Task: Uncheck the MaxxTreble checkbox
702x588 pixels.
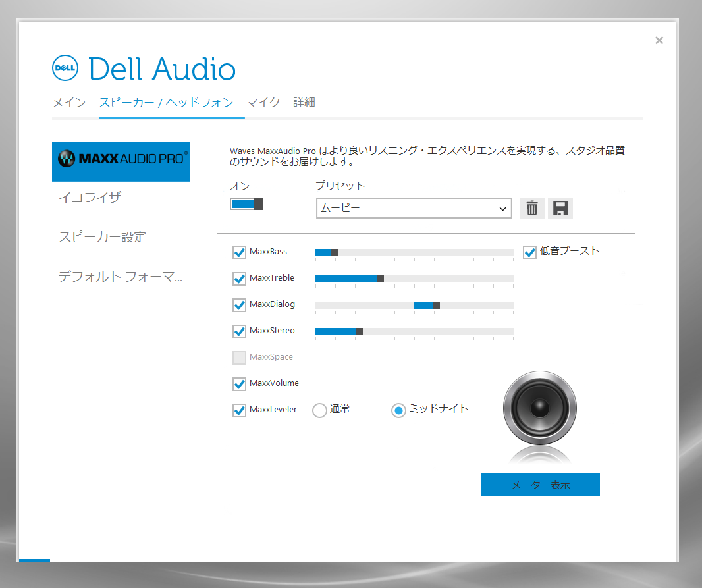Action: pos(239,279)
